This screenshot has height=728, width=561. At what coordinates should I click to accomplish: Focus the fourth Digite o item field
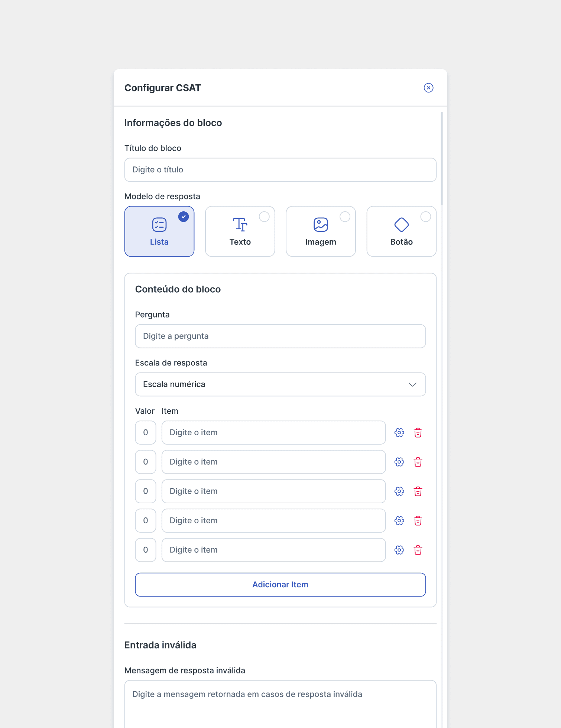[273, 521]
